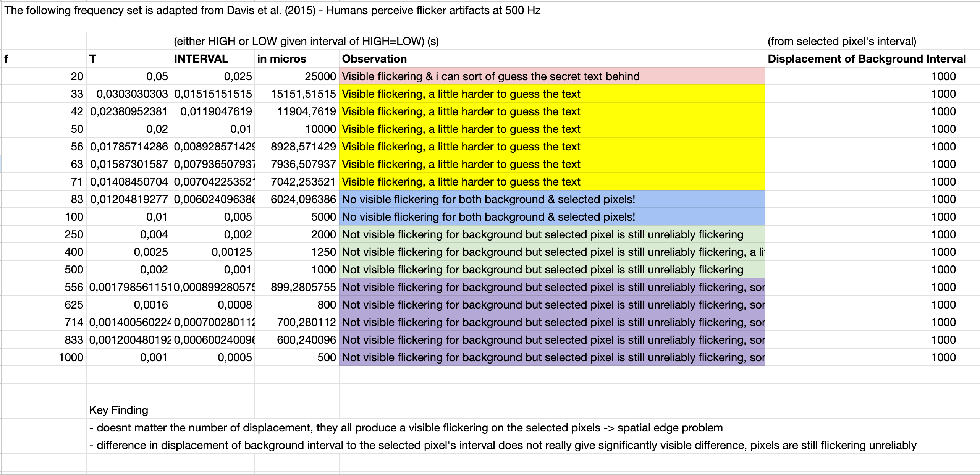The height and width of the screenshot is (475, 980).
Task: Click the green observation cell in the 250 Hz row
Action: pyautogui.click(x=552, y=234)
